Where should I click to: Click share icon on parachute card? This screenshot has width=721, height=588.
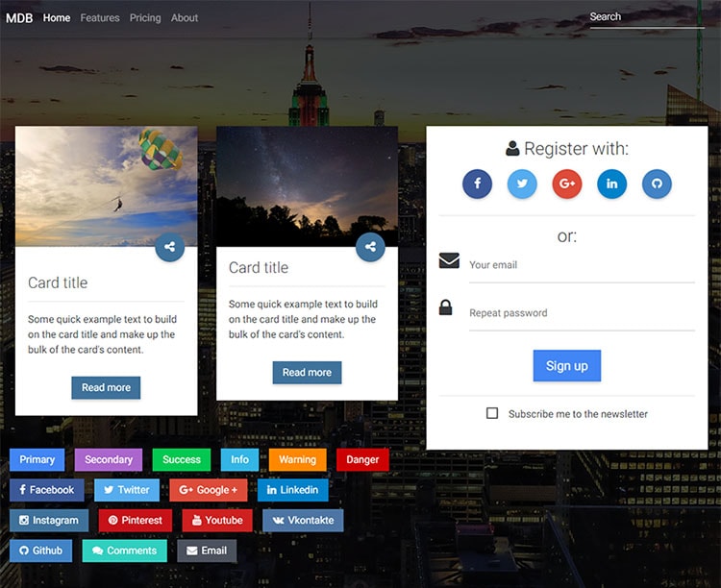[169, 247]
